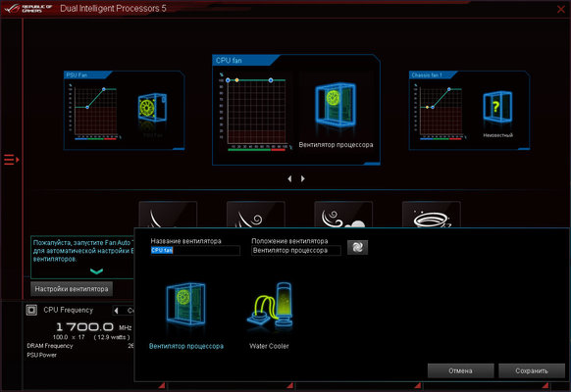The image size is (571, 392).
Task: Select the Water Cooler icon
Action: pos(270,307)
